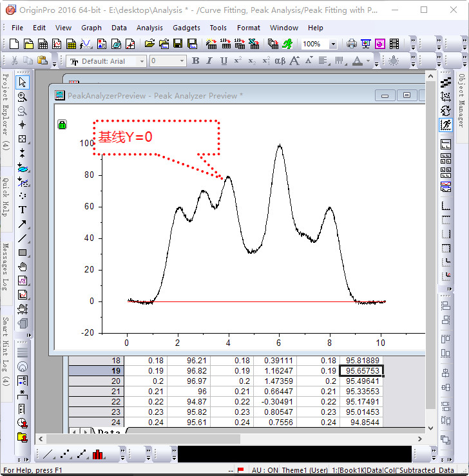Image resolution: width=469 pixels, height=476 pixels.
Task: Select the Arrow drawing tool
Action: (22, 224)
